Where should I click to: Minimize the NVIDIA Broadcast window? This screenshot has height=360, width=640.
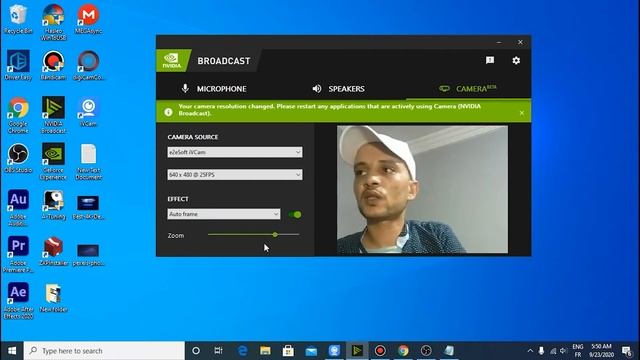pos(499,42)
